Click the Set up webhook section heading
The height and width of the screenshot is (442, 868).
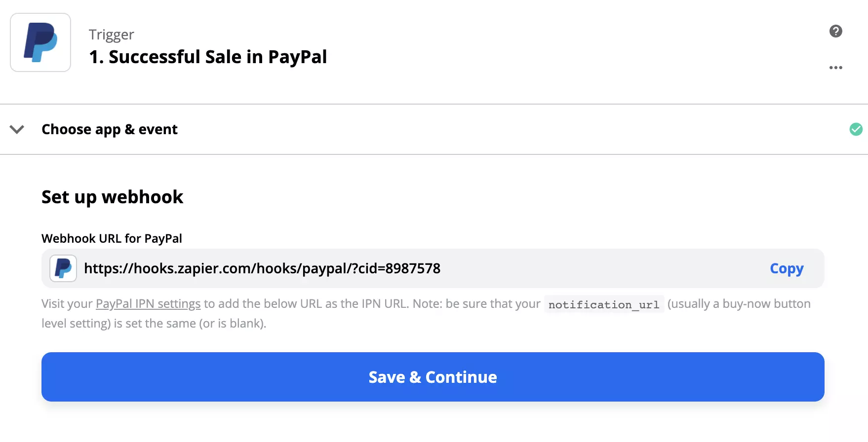pyautogui.click(x=112, y=197)
